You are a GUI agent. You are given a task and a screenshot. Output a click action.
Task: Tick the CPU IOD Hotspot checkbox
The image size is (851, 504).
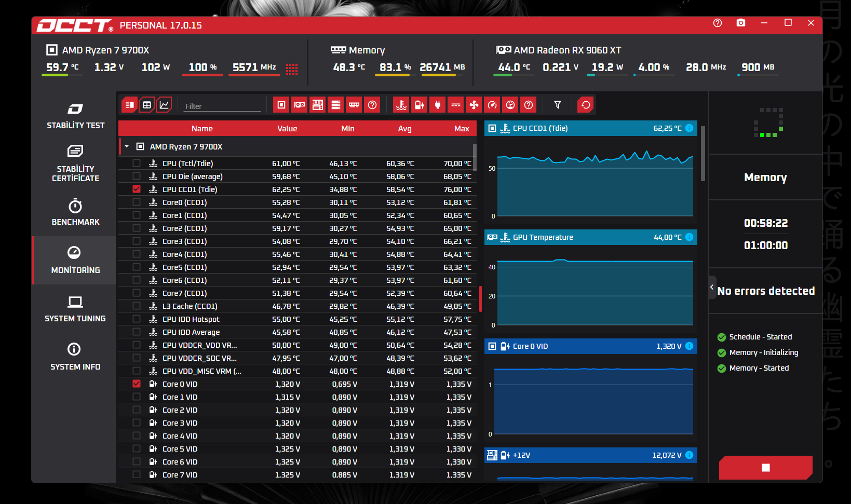137,319
